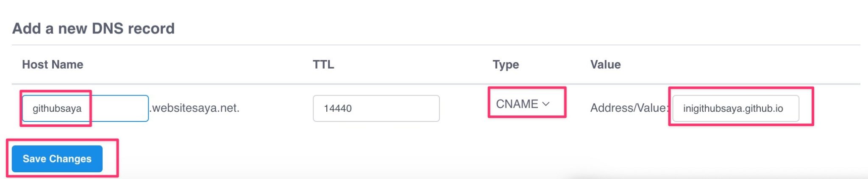Click the inigithubsaya.github.io value text

[x=733, y=108]
